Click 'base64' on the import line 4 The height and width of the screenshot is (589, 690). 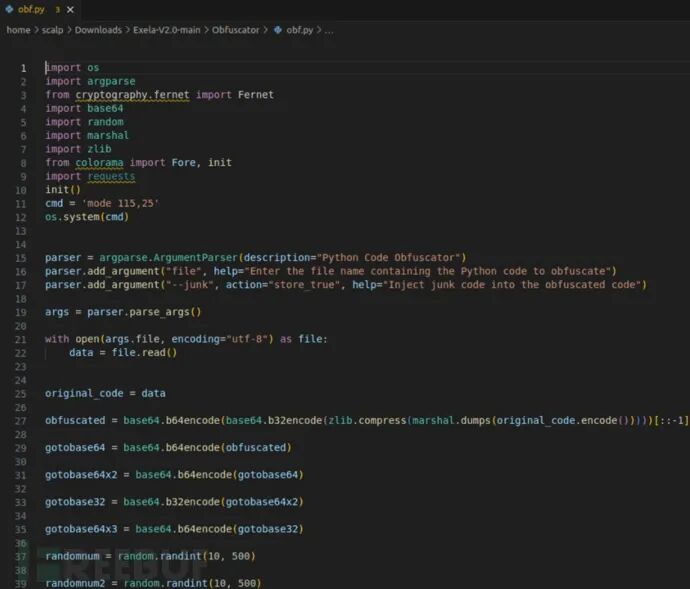[x=105, y=108]
